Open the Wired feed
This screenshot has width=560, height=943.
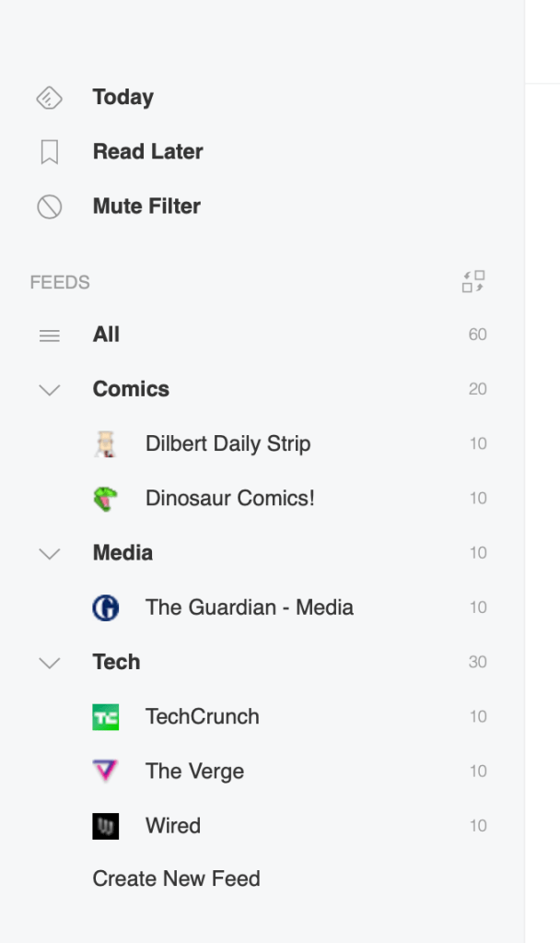pos(173,826)
